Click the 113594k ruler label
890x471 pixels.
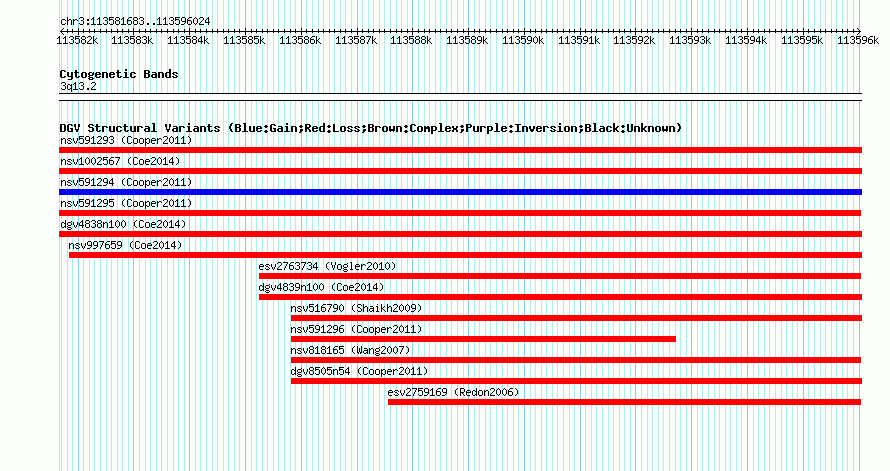coord(746,40)
